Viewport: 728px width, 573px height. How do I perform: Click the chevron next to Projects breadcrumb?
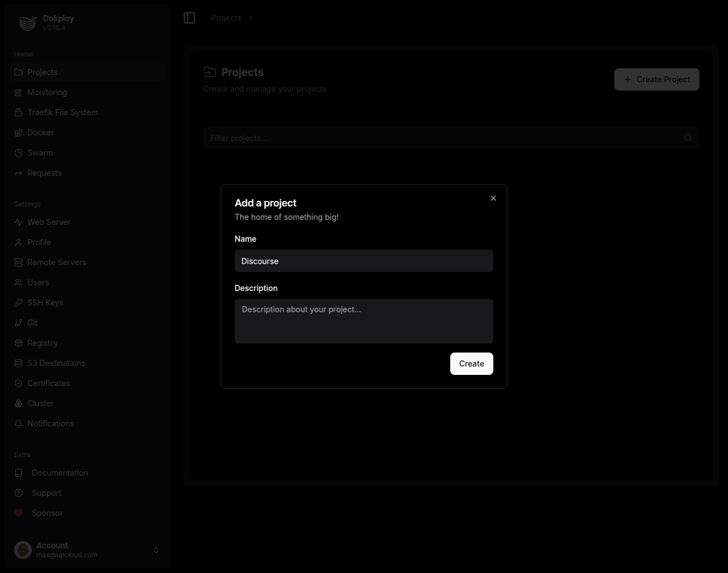pos(250,18)
